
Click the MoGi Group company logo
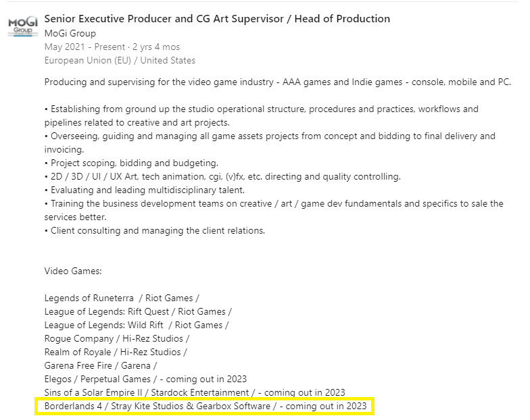pos(23,27)
